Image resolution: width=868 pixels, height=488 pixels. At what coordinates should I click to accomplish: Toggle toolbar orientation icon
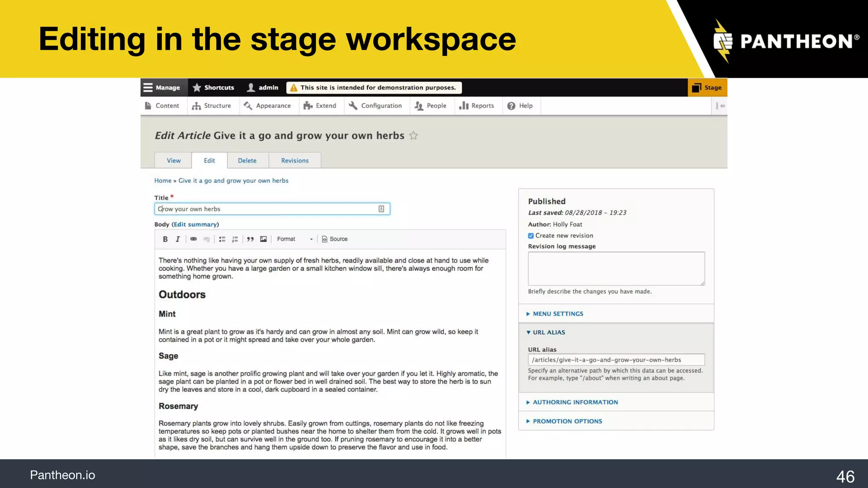[x=720, y=106]
